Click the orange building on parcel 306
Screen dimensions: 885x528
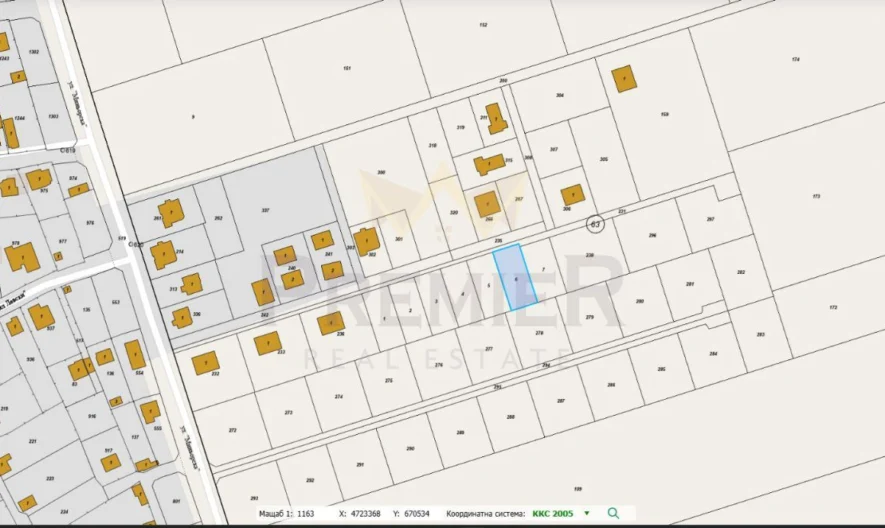tap(572, 195)
